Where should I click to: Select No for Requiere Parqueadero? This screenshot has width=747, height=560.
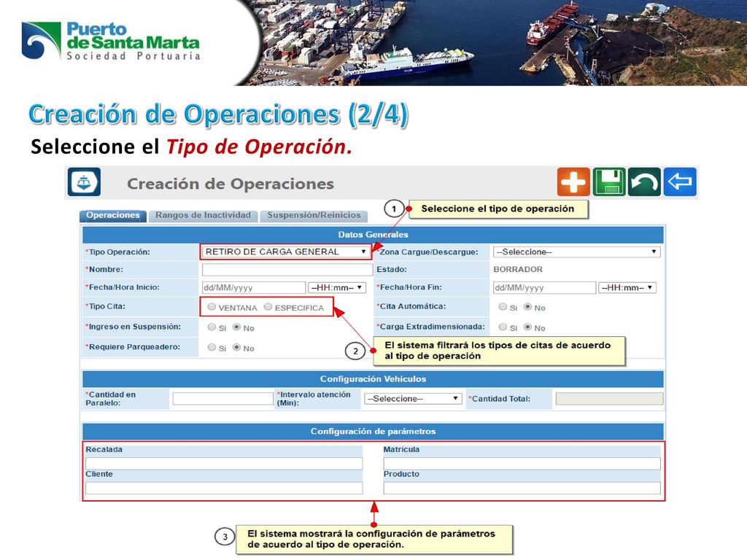coord(237,348)
